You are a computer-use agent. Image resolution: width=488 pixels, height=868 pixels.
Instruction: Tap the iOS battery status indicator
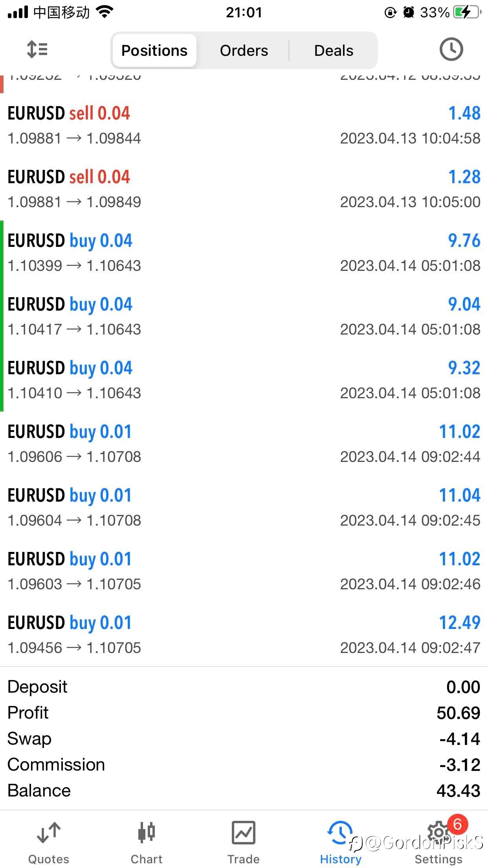click(467, 12)
